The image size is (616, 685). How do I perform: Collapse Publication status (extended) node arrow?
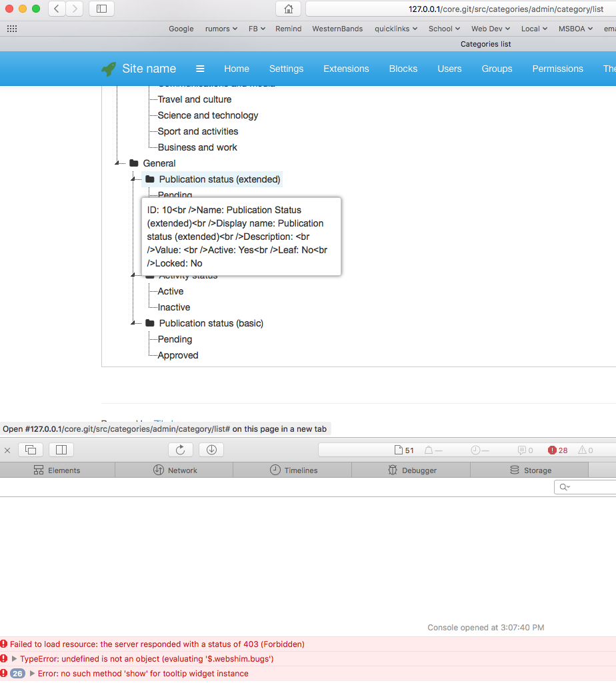(x=133, y=179)
